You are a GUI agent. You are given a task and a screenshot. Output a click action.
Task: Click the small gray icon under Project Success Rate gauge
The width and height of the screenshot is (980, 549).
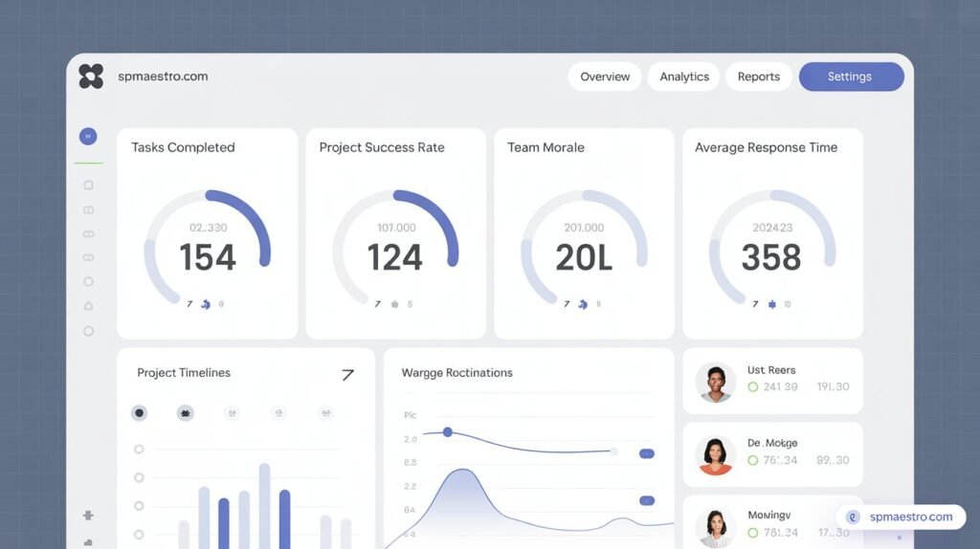(x=394, y=304)
